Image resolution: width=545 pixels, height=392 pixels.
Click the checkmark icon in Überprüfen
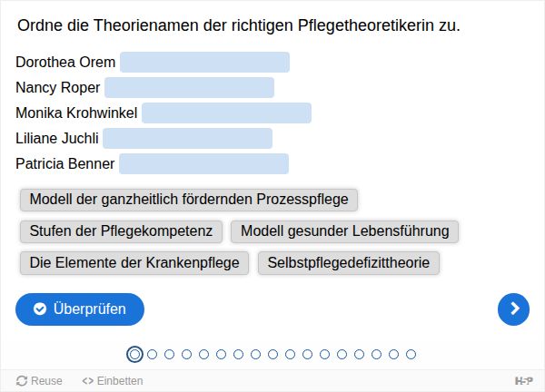click(x=40, y=309)
